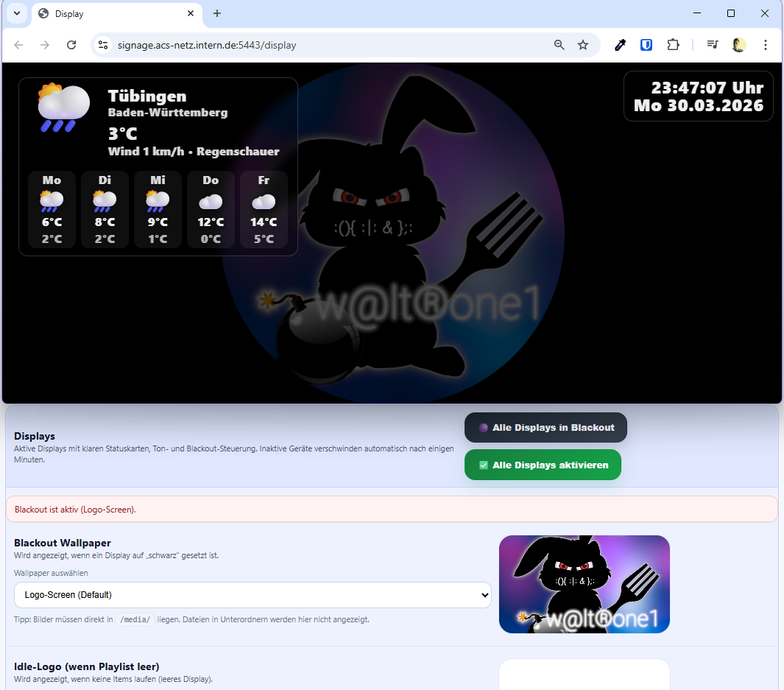Bookmark this page with the star icon

583,45
